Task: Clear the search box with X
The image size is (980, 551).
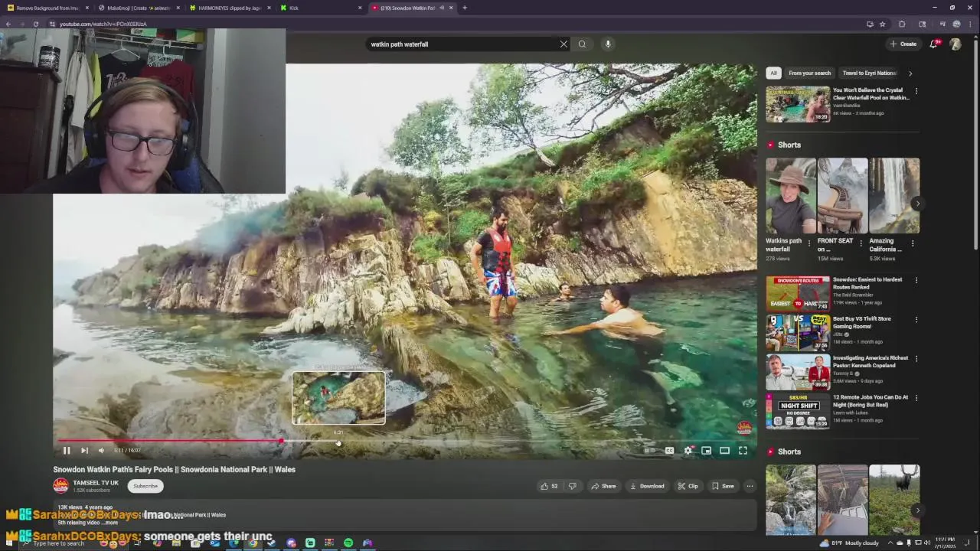Action: pos(563,44)
